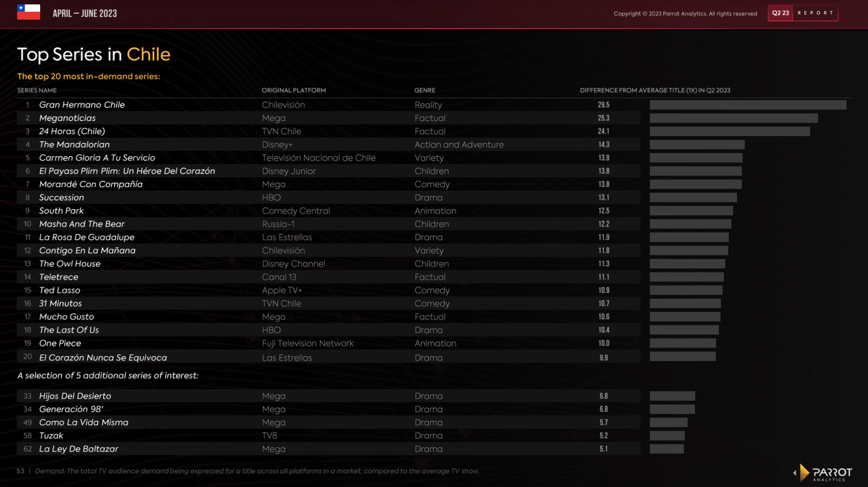Click the demand bar for La Ley De Baltazar

tap(667, 449)
